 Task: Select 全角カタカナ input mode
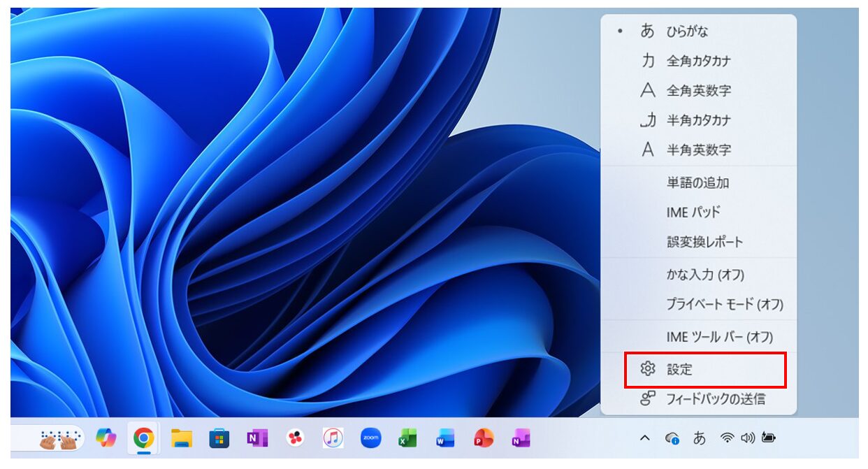click(698, 62)
